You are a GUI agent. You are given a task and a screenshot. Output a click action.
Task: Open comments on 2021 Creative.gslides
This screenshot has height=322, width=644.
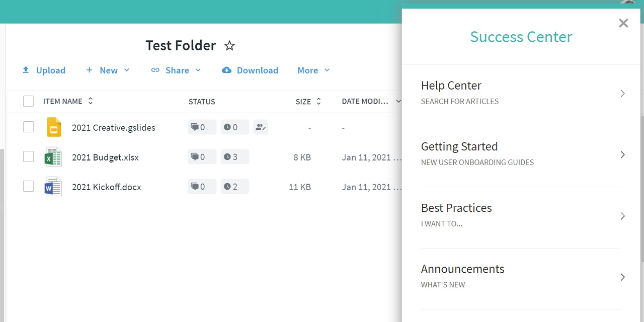tap(202, 127)
